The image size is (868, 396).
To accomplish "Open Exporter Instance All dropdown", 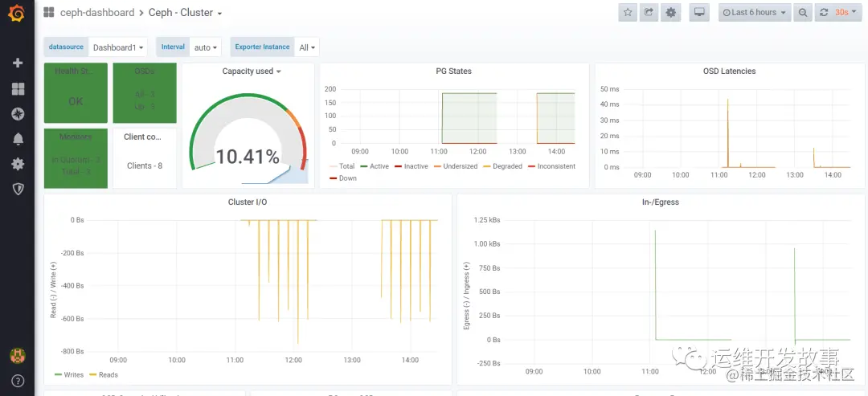I will point(307,47).
